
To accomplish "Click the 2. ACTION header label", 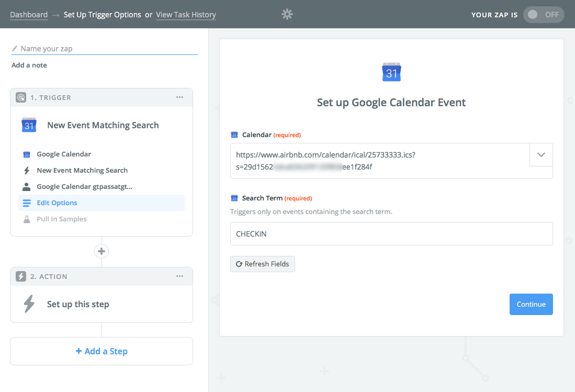I will tap(49, 276).
